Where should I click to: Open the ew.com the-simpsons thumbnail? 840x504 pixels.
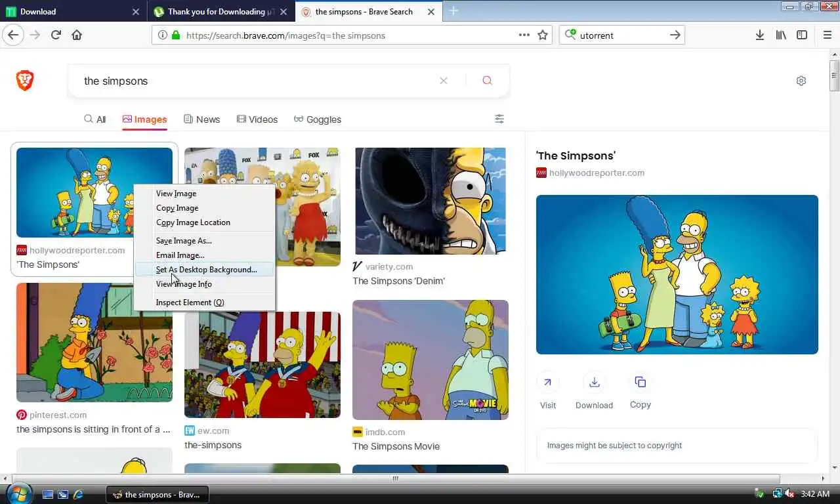pos(262,365)
